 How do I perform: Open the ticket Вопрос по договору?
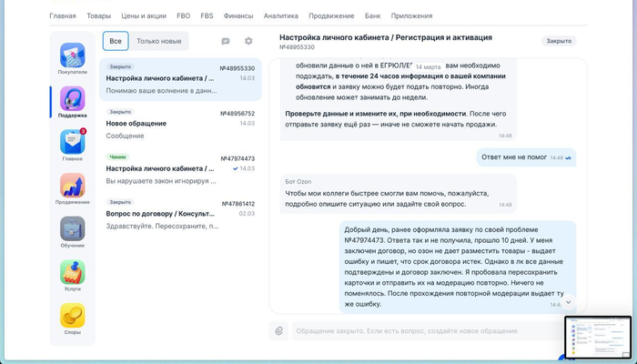180,213
